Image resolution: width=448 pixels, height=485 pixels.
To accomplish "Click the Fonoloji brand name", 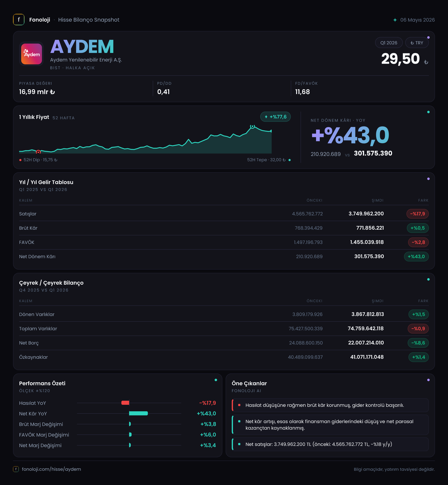I will click(40, 20).
